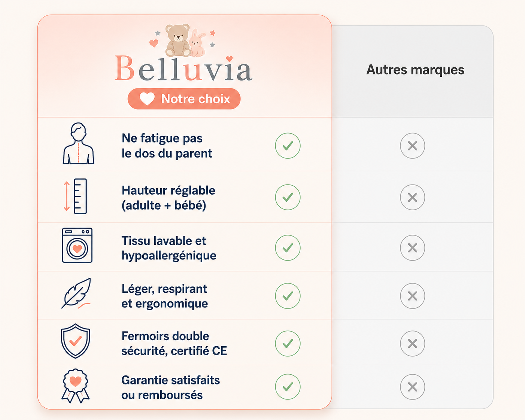Click grey cross for Ne fatigue pas row

click(x=412, y=146)
